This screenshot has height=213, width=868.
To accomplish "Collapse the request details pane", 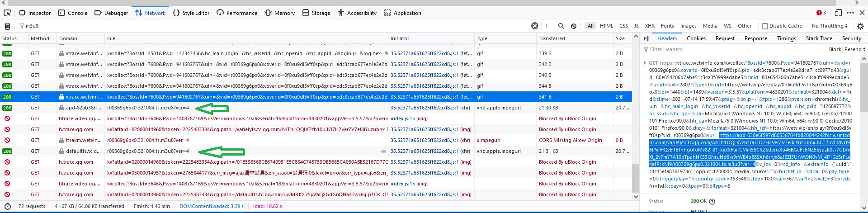I will click(x=646, y=38).
